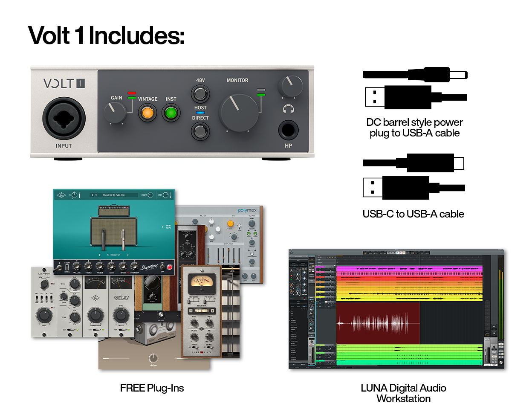Select next preset arrow in Showtime header
532x418 pixels.
point(96,195)
